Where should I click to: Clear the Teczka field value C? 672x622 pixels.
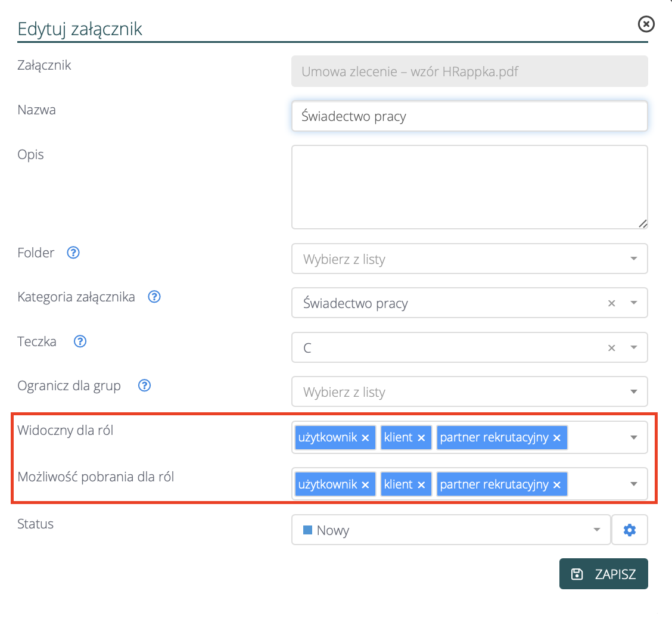pyautogui.click(x=611, y=348)
